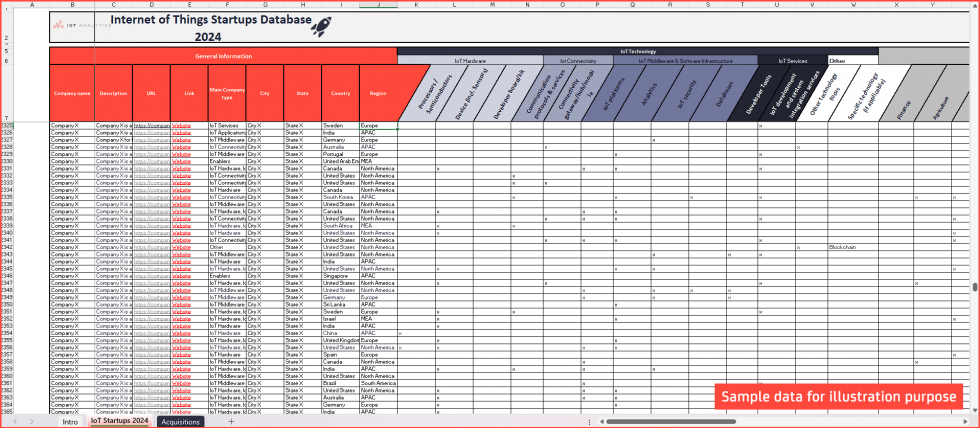The image size is (980, 428).
Task: Open the Website link in row 2354
Action: pos(181,333)
